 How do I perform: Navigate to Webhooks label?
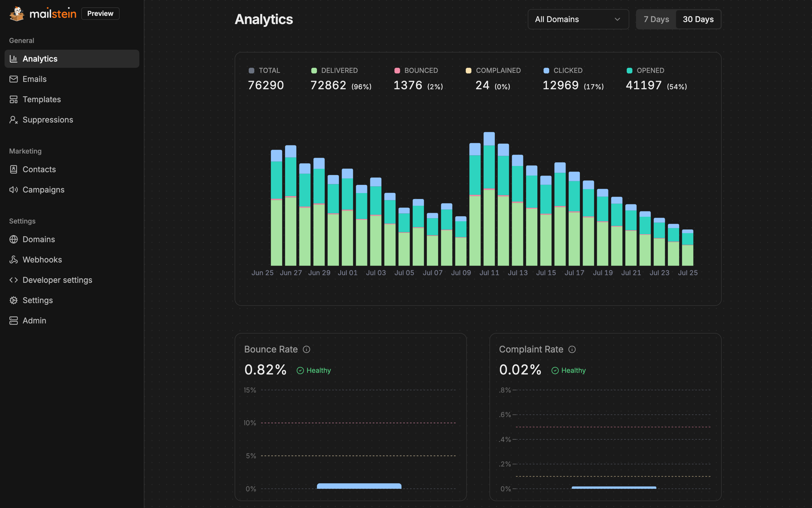click(x=42, y=260)
